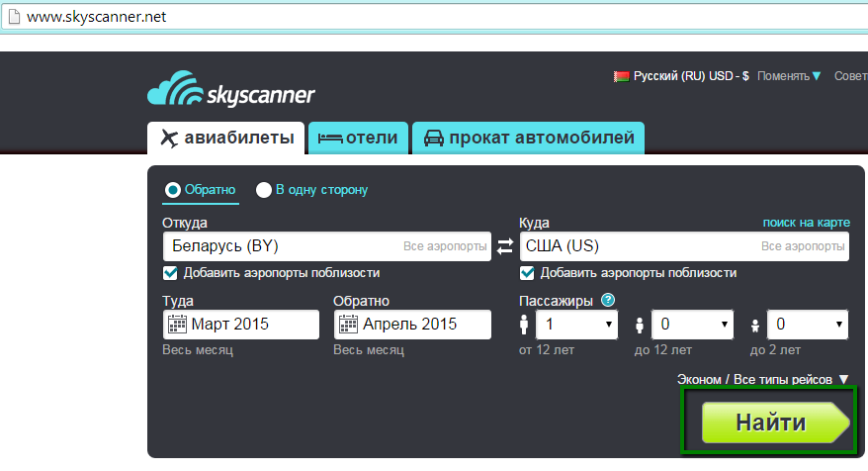Open the поиск на карте link

click(805, 222)
